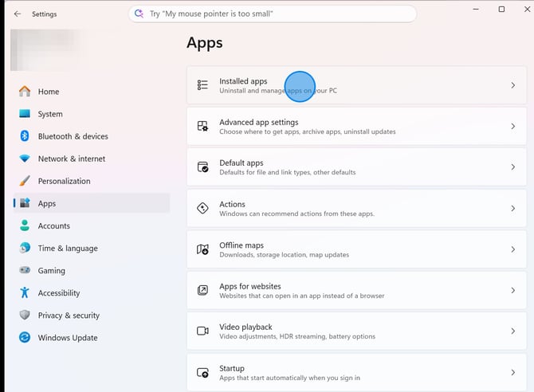Click the Default apps icon
This screenshot has height=392, width=534.
pos(202,167)
